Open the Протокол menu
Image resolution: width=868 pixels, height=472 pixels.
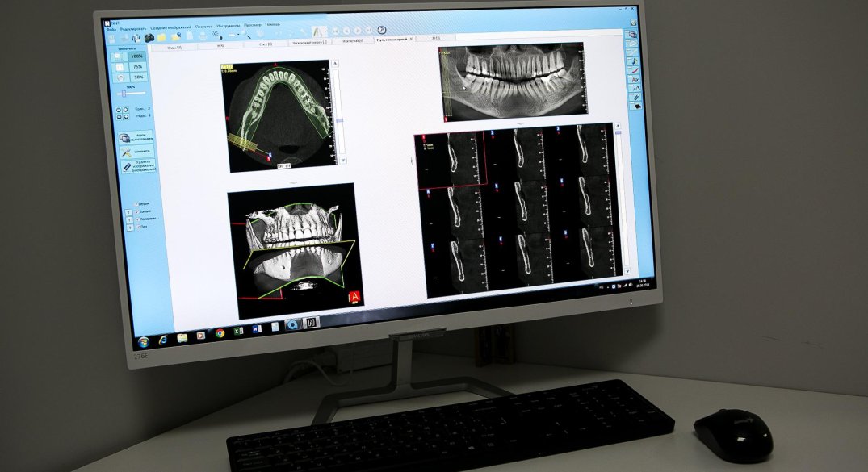point(203,27)
